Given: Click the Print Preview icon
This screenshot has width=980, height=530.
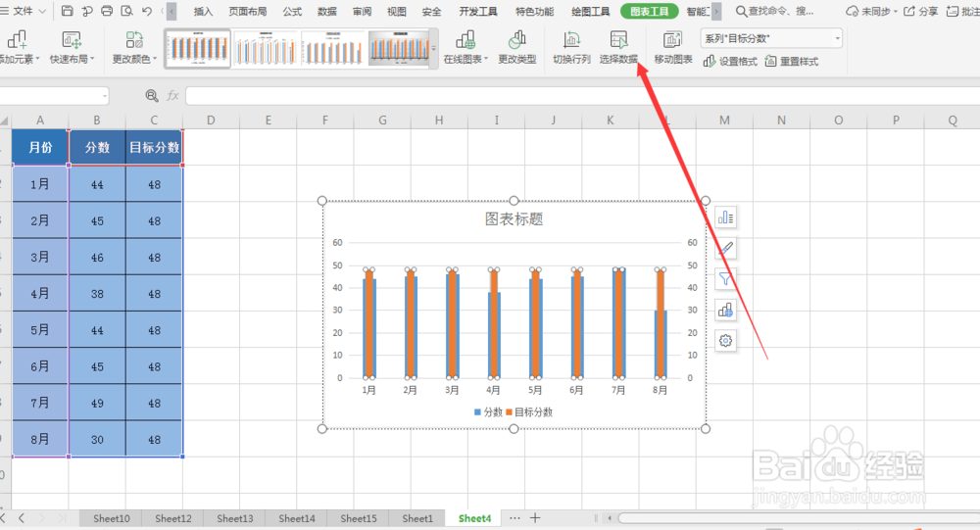Looking at the screenshot, I should (x=126, y=11).
